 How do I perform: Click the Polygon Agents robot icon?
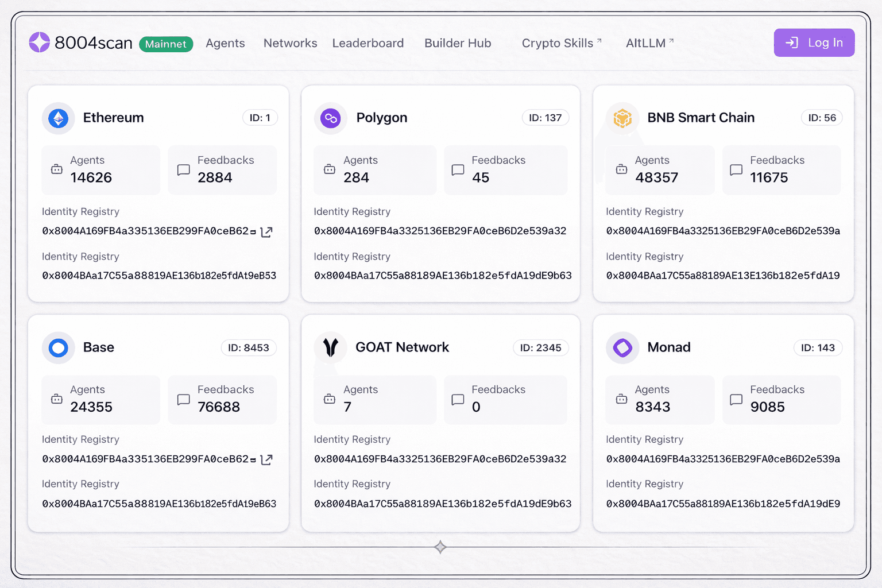pos(330,169)
